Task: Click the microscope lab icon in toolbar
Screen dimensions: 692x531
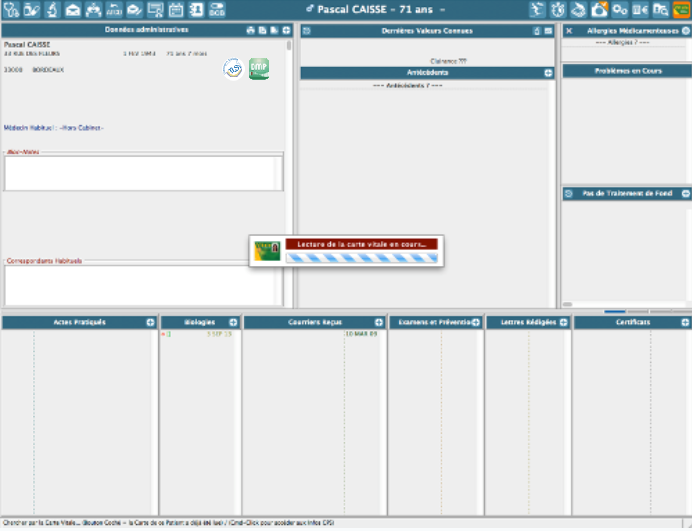Action: [51, 10]
